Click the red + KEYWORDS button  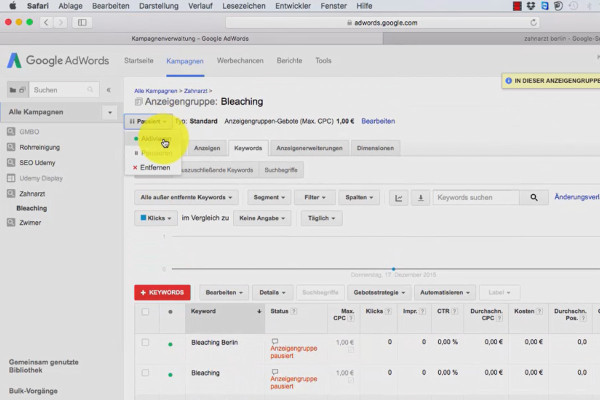click(162, 292)
